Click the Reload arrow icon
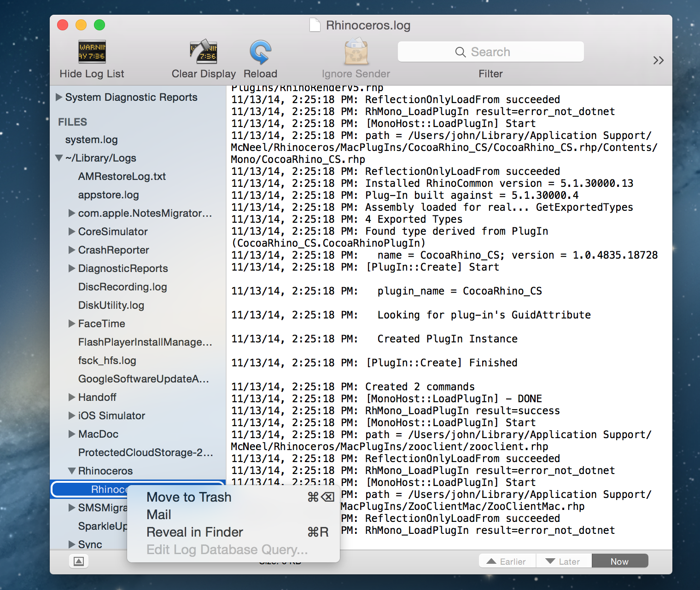 tap(261, 52)
